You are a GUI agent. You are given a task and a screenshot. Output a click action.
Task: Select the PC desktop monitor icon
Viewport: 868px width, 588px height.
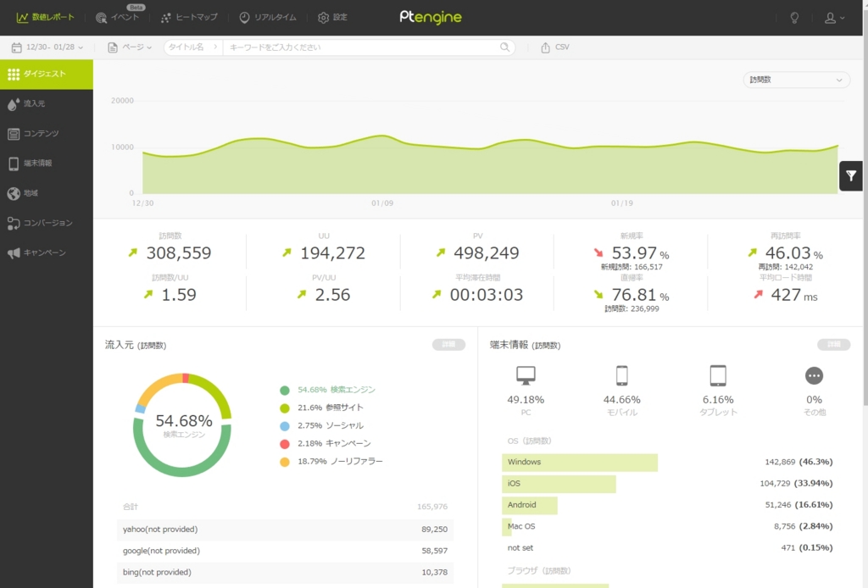526,375
